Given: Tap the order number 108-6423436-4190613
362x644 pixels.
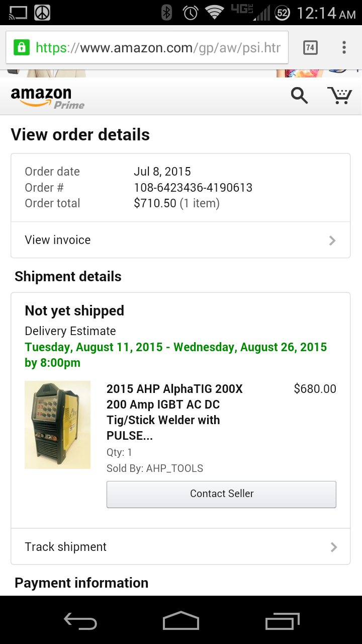Looking at the screenshot, I should (x=193, y=188).
